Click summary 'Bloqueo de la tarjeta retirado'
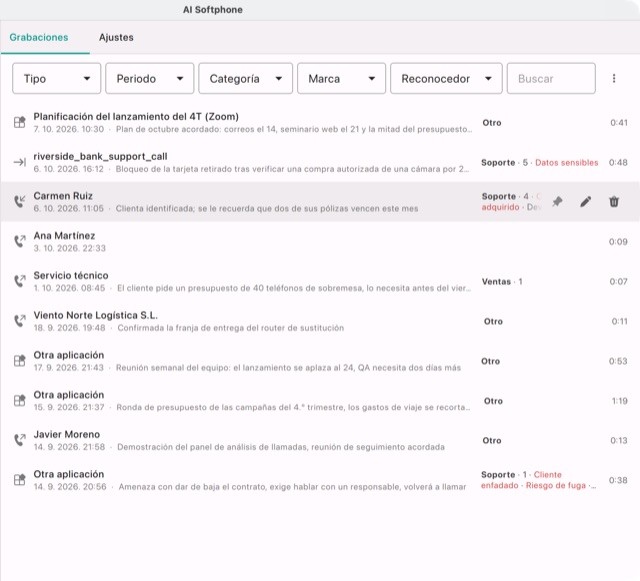Screen dimensions: 640x581 [x=292, y=169]
